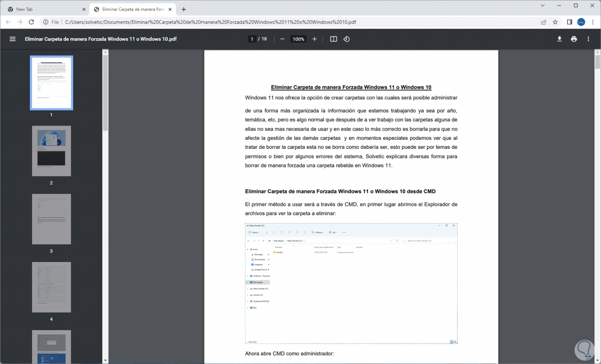Bookmark this tab with star icon
The image size is (601, 364).
pyautogui.click(x=555, y=22)
